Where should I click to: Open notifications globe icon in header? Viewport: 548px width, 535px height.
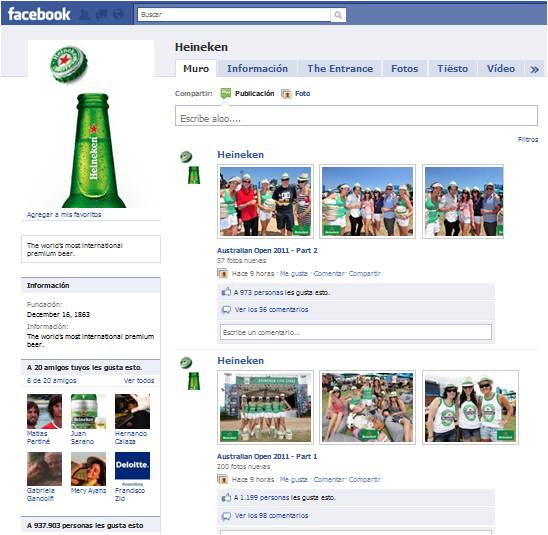coord(119,15)
